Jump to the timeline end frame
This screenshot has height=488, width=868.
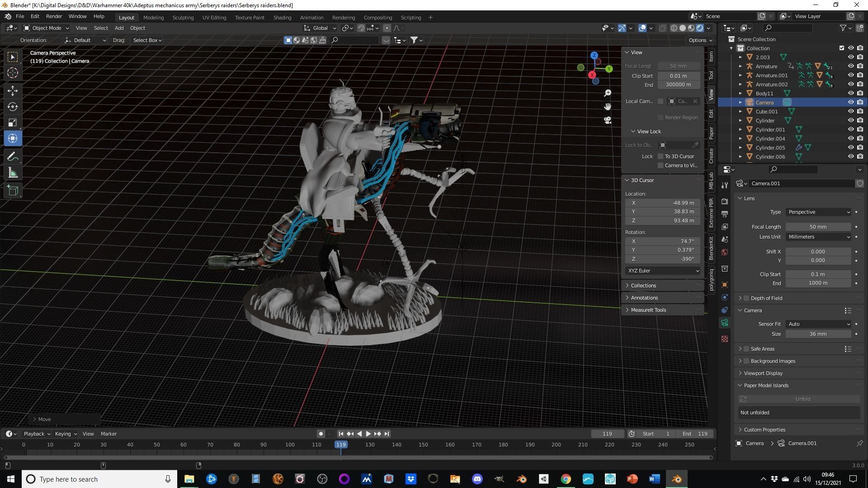tap(387, 434)
